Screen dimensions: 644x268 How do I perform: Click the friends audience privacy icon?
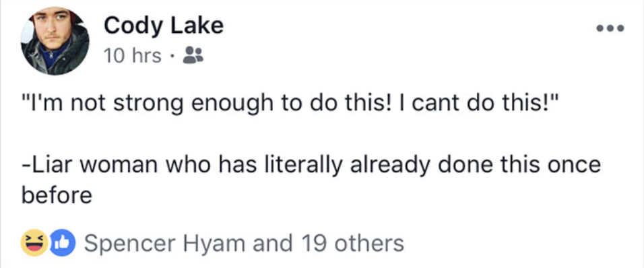click(x=193, y=55)
